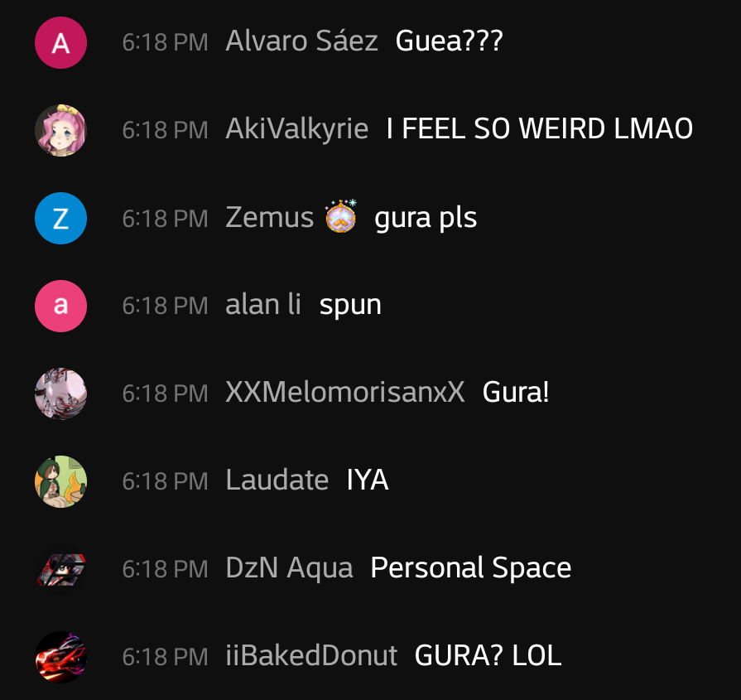741x700 pixels.
Task: Select the DzN Aqua username
Action: click(289, 568)
